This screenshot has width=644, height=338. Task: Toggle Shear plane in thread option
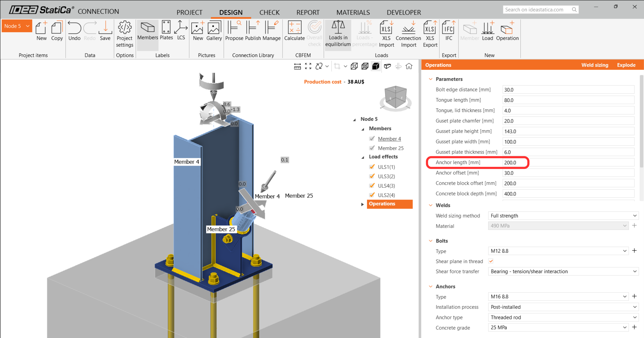point(491,261)
